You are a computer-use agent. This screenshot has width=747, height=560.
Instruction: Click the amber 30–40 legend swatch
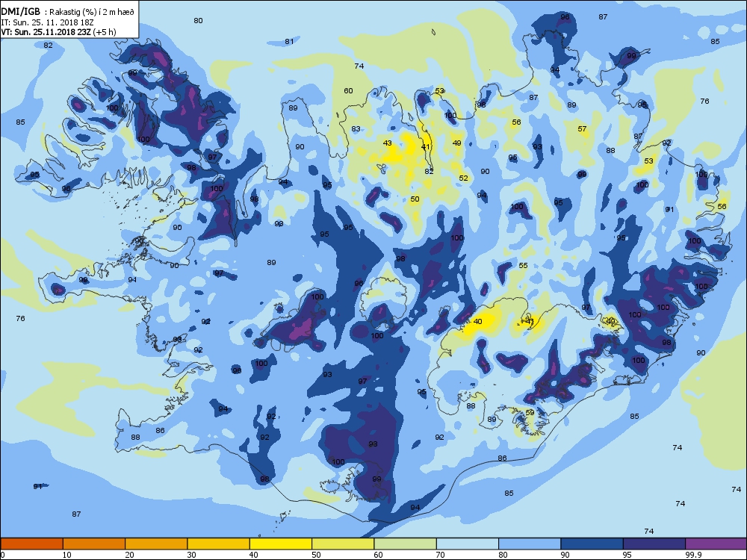point(219,544)
